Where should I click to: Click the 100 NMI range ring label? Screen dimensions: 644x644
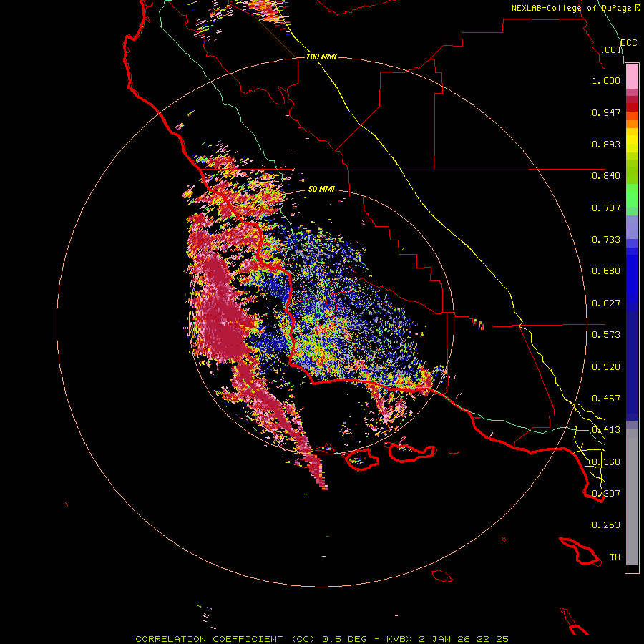pos(321,57)
